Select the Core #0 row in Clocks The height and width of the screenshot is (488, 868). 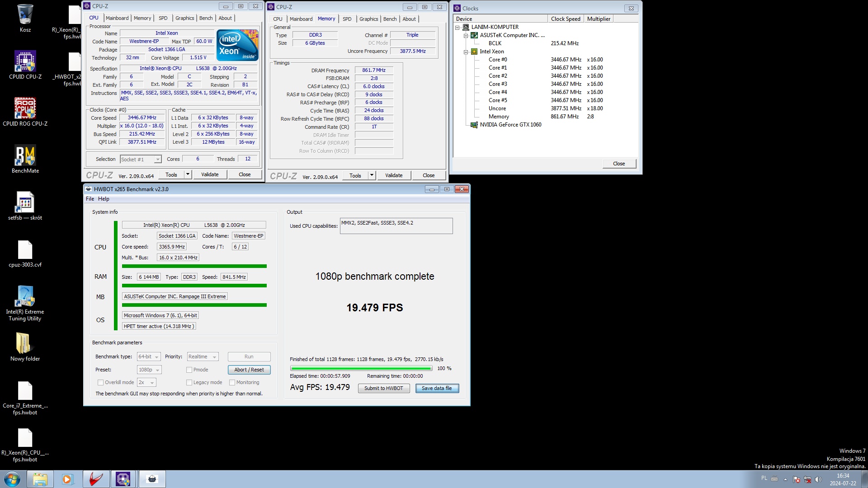click(498, 60)
